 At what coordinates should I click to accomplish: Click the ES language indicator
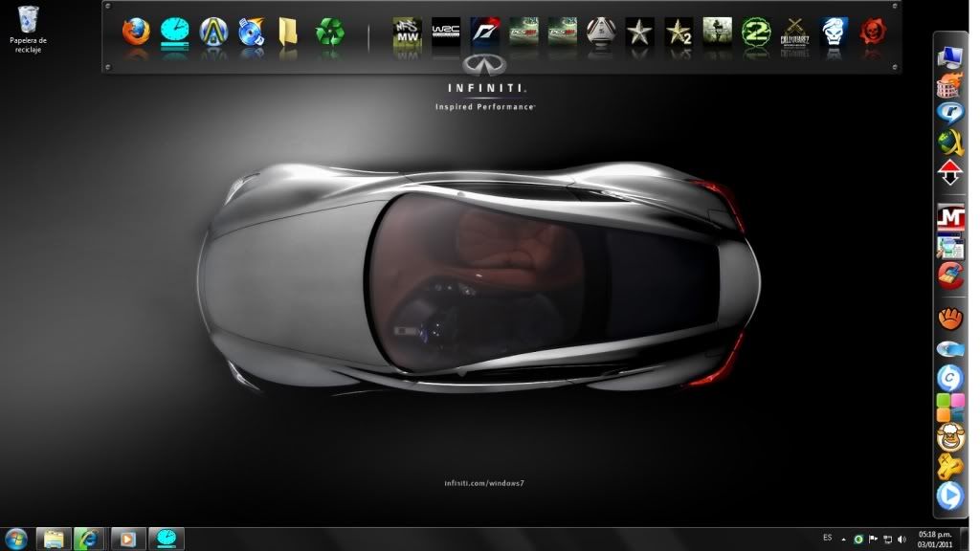point(828,538)
